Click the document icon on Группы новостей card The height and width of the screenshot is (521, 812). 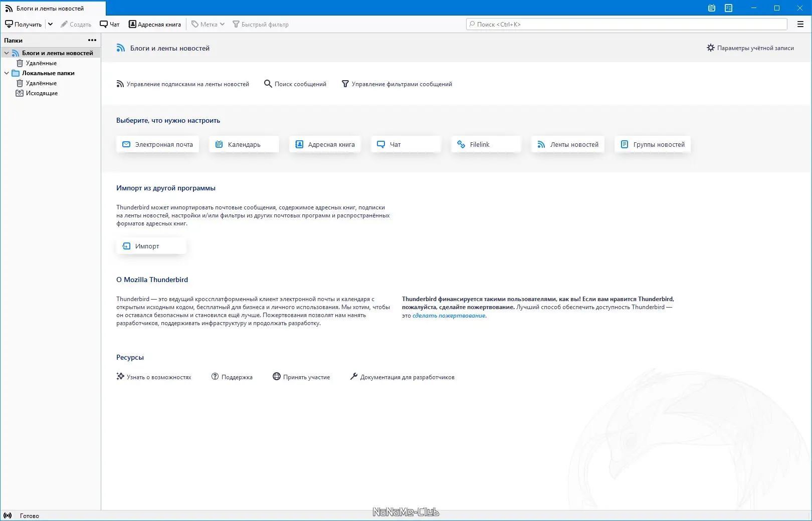click(625, 144)
